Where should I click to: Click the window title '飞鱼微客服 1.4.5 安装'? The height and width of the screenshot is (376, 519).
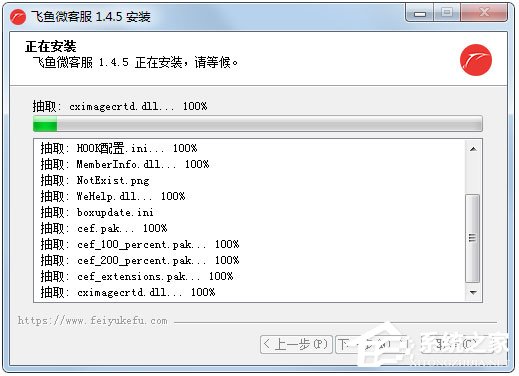tap(91, 16)
